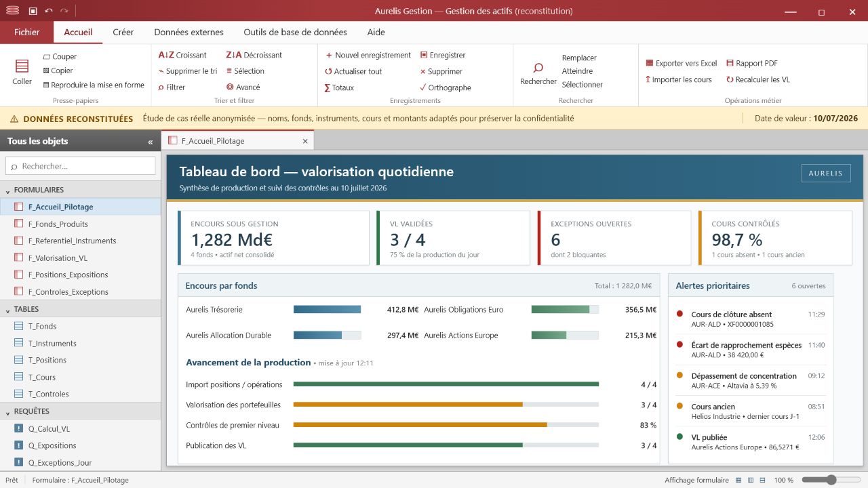Run the Orthographe spell check
Viewport: 868px width, 488px height.
click(x=445, y=87)
